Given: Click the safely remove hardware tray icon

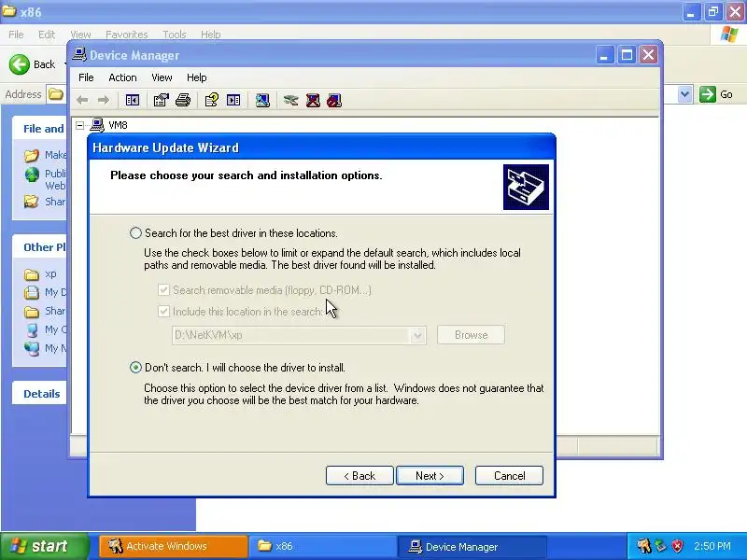Looking at the screenshot, I should tap(660, 546).
